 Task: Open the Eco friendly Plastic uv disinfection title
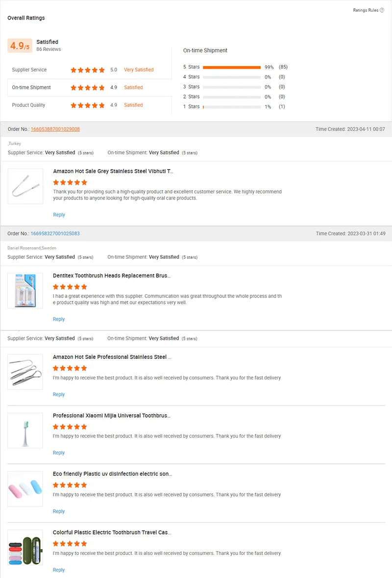pyautogui.click(x=112, y=474)
